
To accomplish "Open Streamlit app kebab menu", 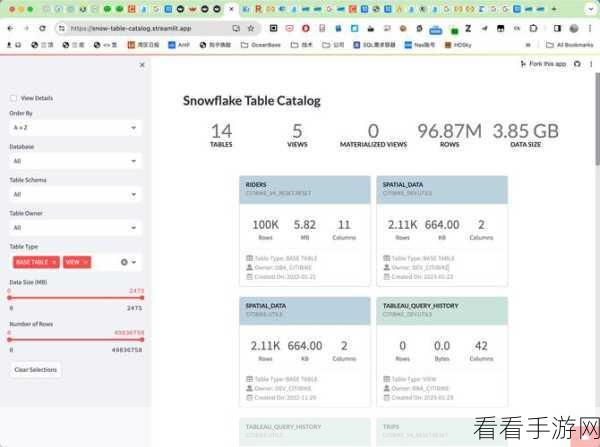I will click(591, 64).
